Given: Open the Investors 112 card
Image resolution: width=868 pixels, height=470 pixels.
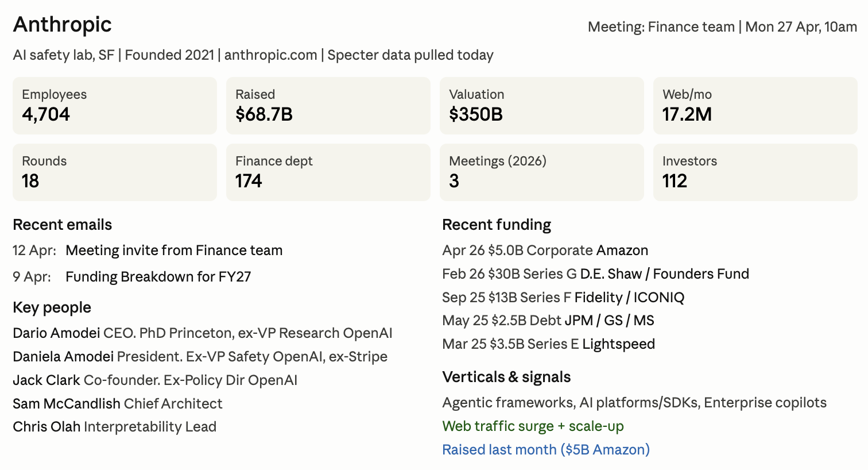Looking at the screenshot, I should point(755,172).
